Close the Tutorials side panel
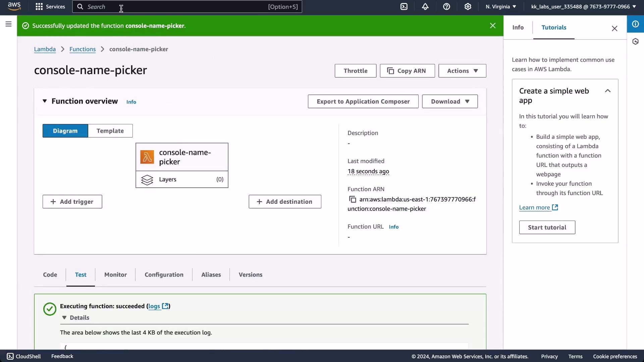This screenshot has width=644, height=362. (614, 28)
